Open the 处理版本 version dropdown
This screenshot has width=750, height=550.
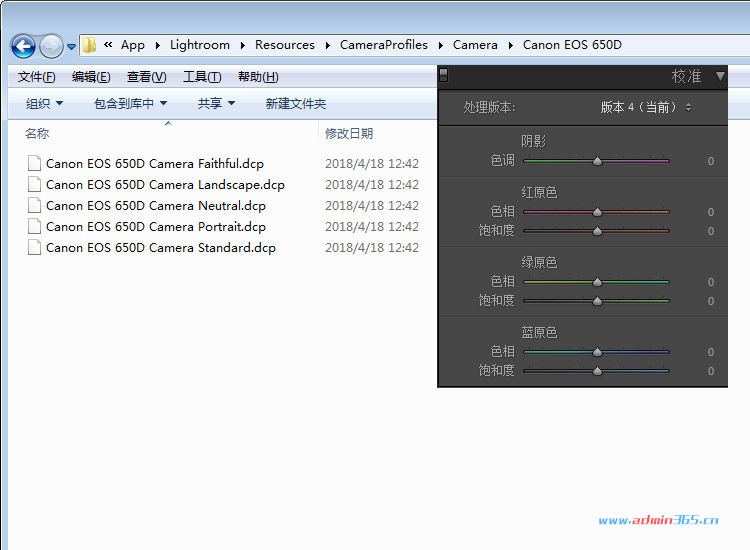[x=646, y=107]
